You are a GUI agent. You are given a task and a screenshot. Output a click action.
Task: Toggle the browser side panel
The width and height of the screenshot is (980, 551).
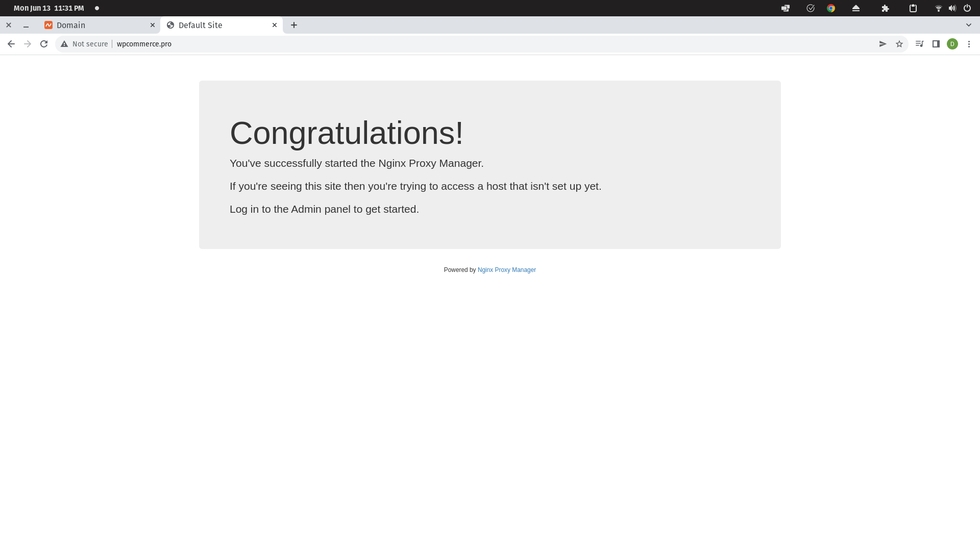(936, 44)
